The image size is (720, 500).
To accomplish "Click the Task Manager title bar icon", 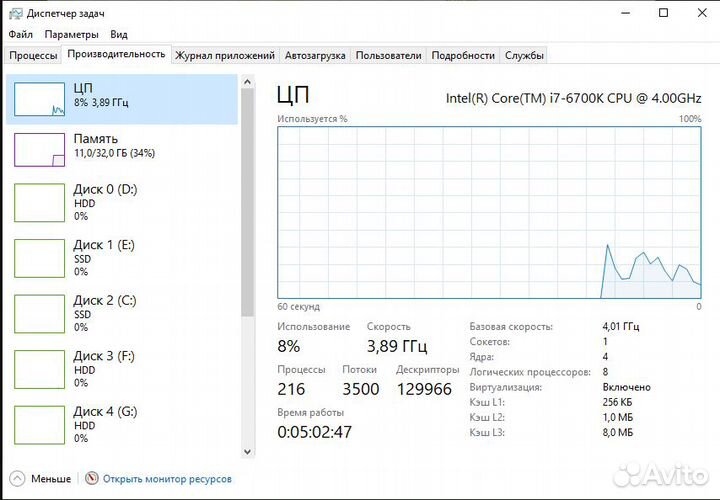I will [x=16, y=14].
